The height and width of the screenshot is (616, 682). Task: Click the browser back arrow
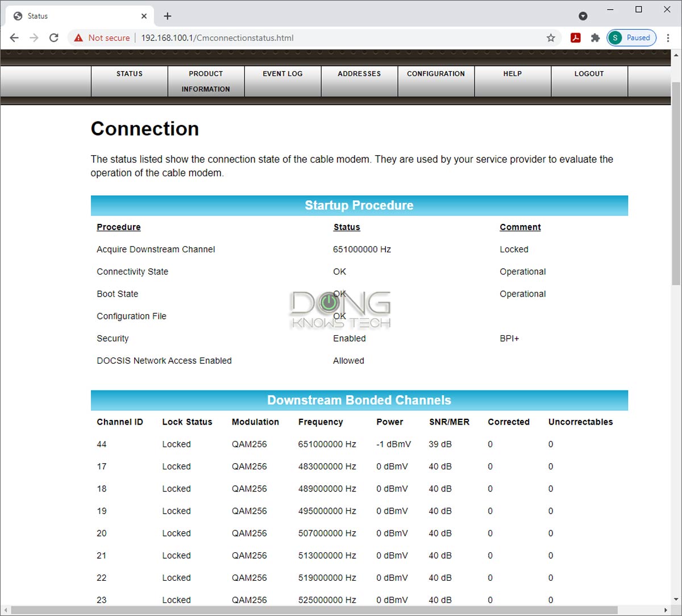pos(14,38)
